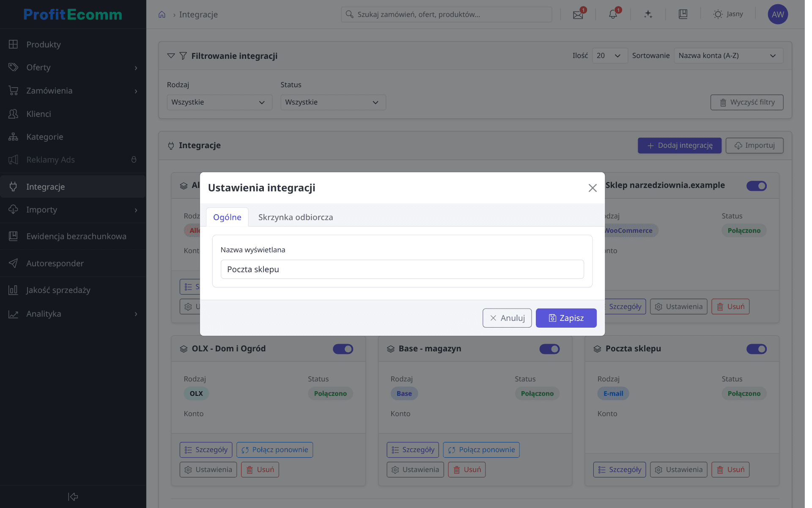Open the Sortowanie Nazwa konta dropdown
Screen dimensions: 812x508
[x=728, y=55]
